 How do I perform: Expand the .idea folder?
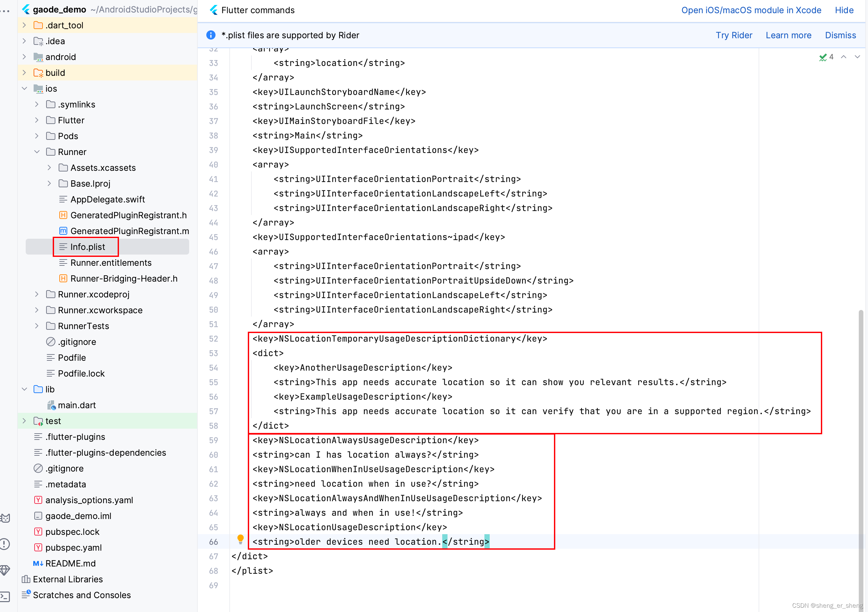24,41
